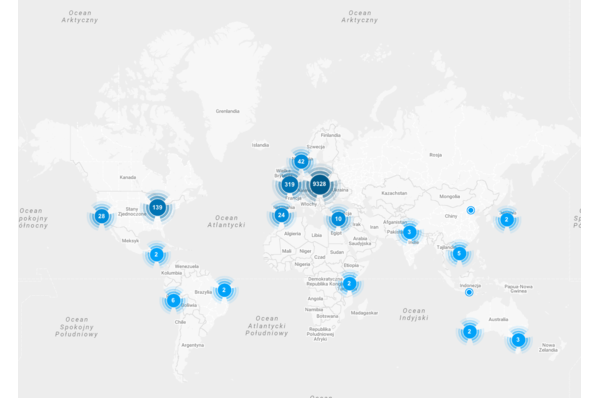Click the 24 cluster near Spain
The height and width of the screenshot is (400, 600).
(282, 215)
